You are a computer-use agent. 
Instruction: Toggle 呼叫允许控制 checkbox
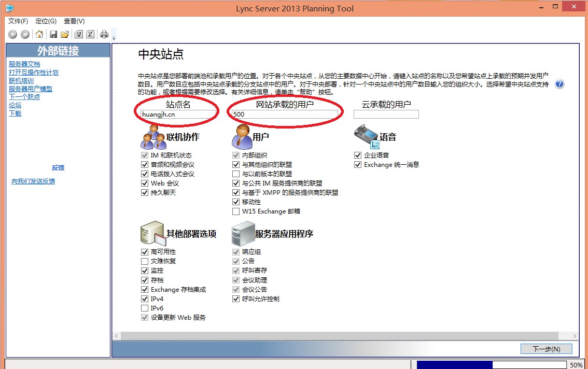click(x=236, y=299)
